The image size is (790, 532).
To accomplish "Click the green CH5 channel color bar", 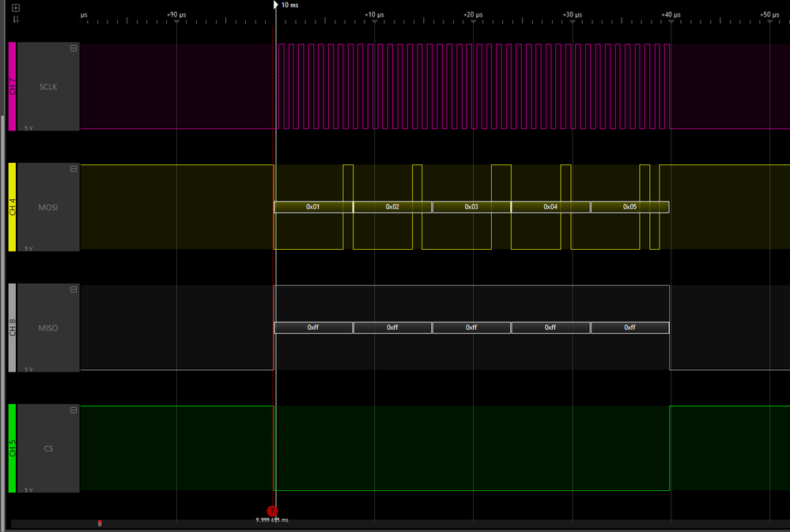I will (x=11, y=448).
